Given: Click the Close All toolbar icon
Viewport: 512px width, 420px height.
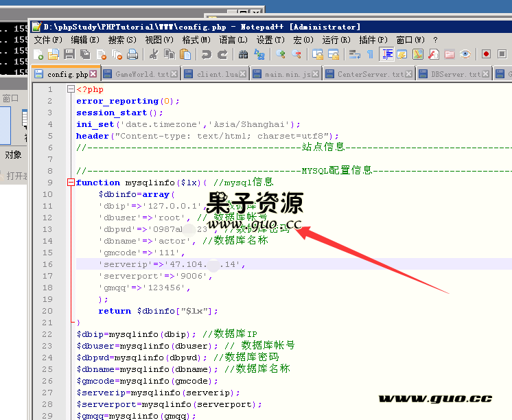Looking at the screenshot, I should pos(117,54).
